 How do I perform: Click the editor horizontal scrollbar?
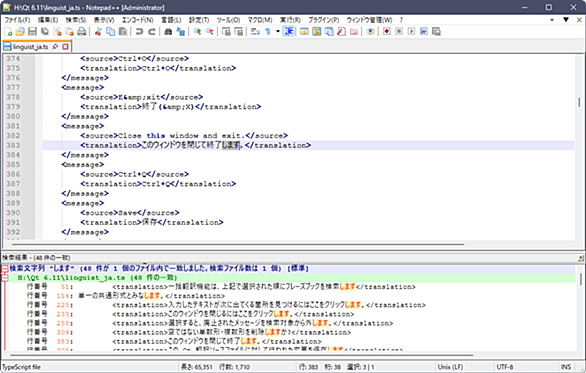[x=238, y=244]
